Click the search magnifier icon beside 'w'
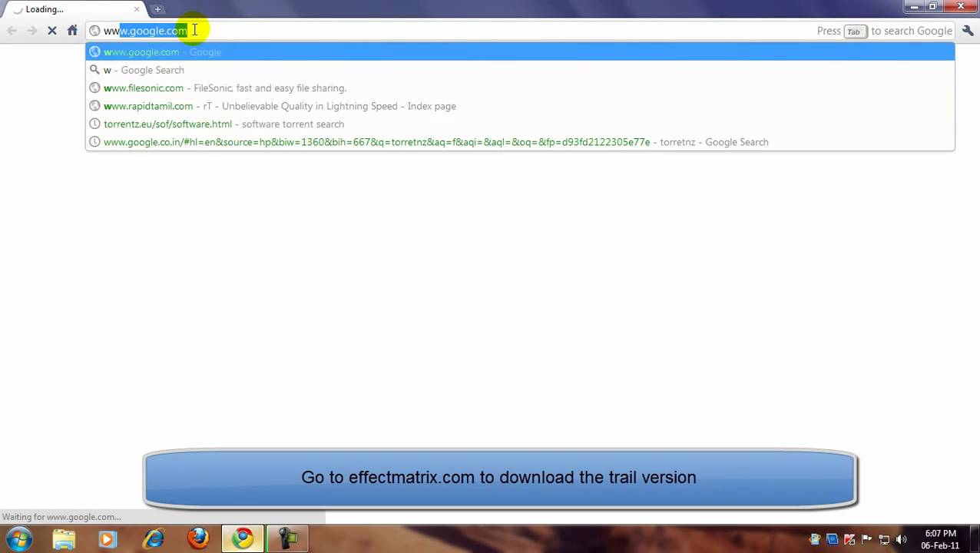This screenshot has width=980, height=553. pyautogui.click(x=94, y=70)
